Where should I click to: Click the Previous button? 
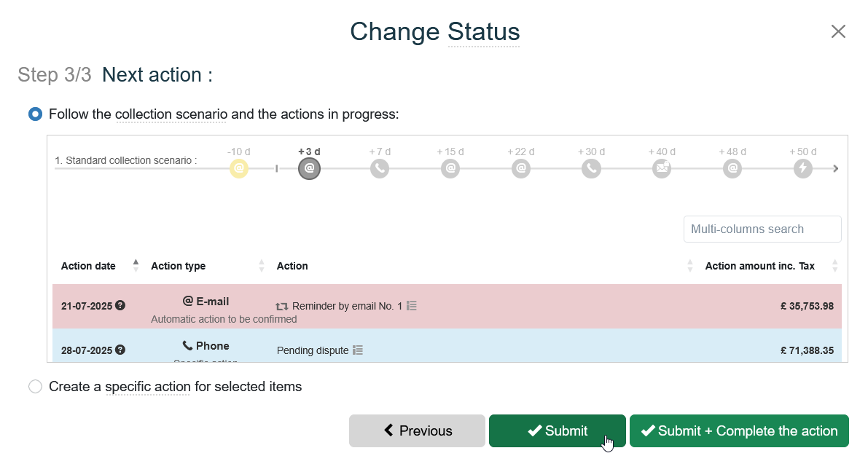click(417, 431)
